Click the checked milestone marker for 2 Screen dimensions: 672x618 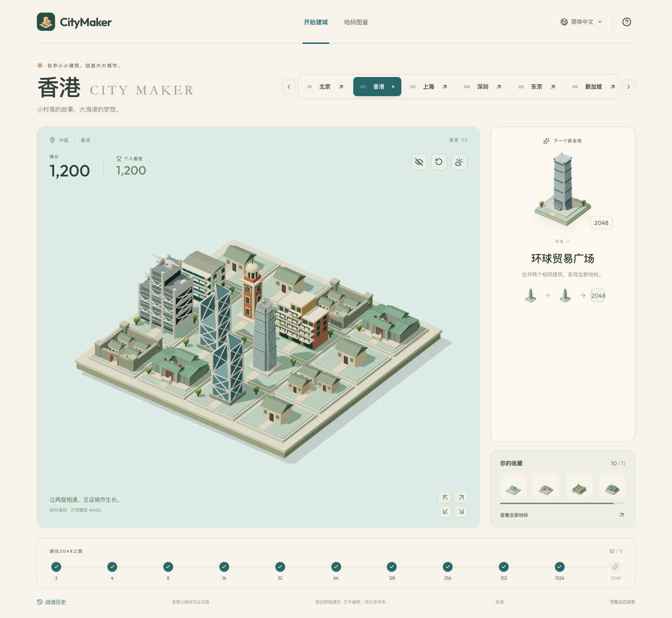point(56,567)
